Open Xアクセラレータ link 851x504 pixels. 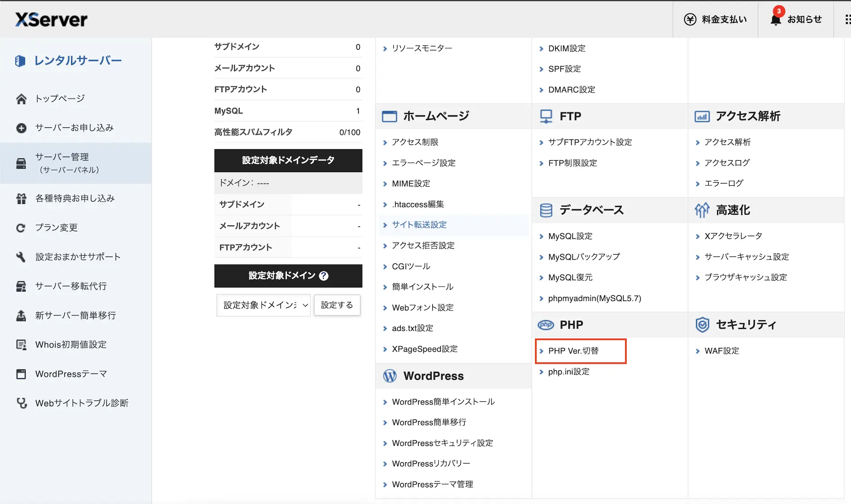point(733,236)
